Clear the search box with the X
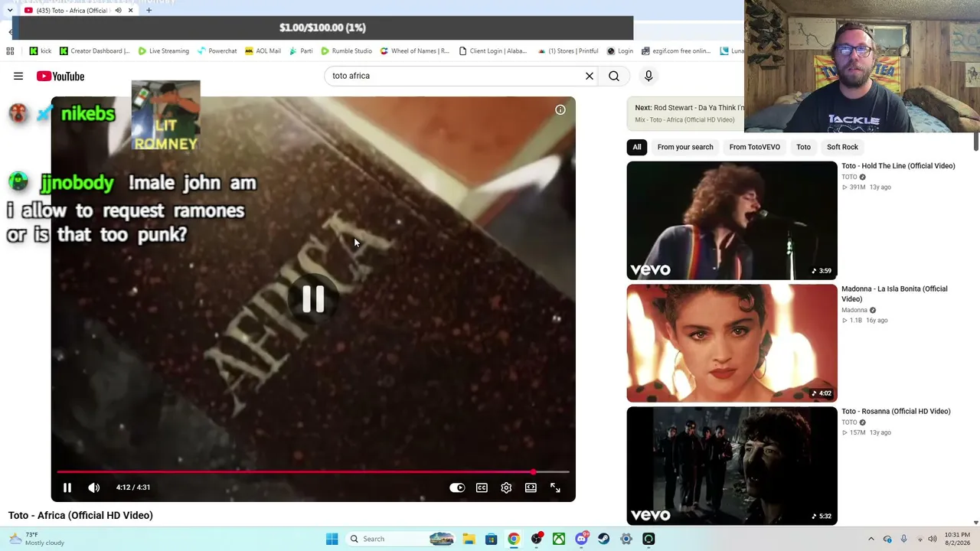Screen dimensions: 980x551 coord(590,76)
